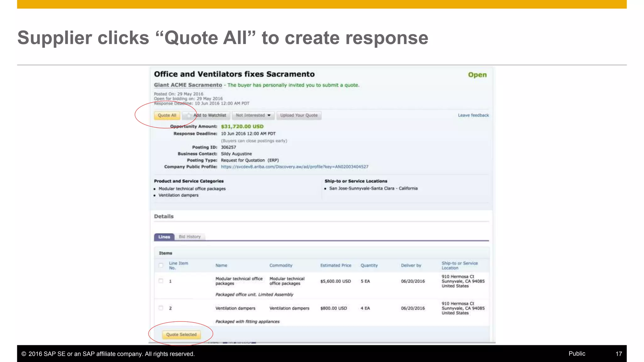Click the Add to Watchlist button
644x362 pixels.
coord(206,115)
